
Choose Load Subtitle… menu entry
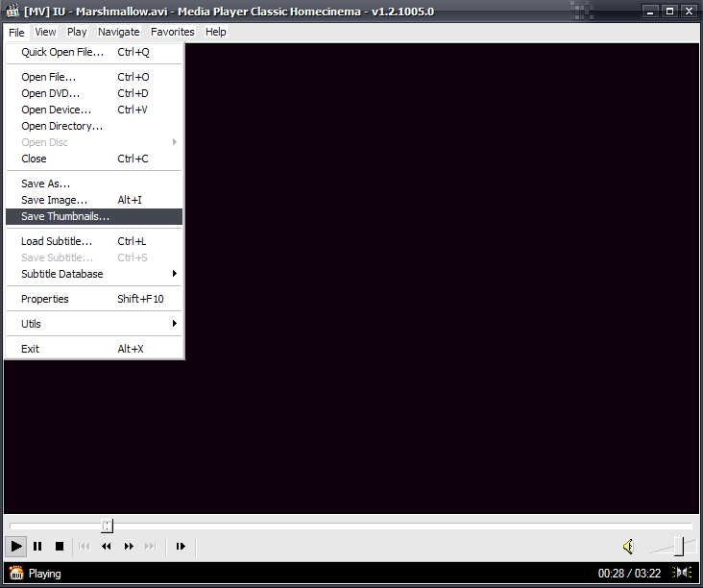tap(94, 241)
